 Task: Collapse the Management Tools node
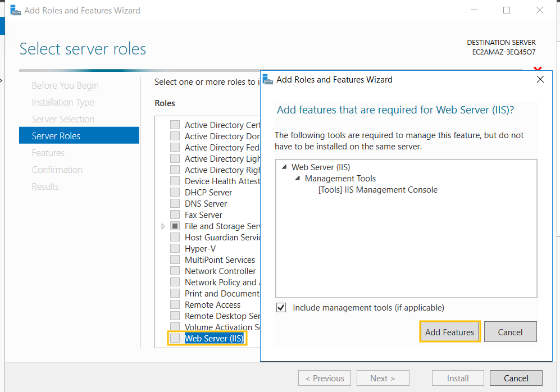click(298, 178)
